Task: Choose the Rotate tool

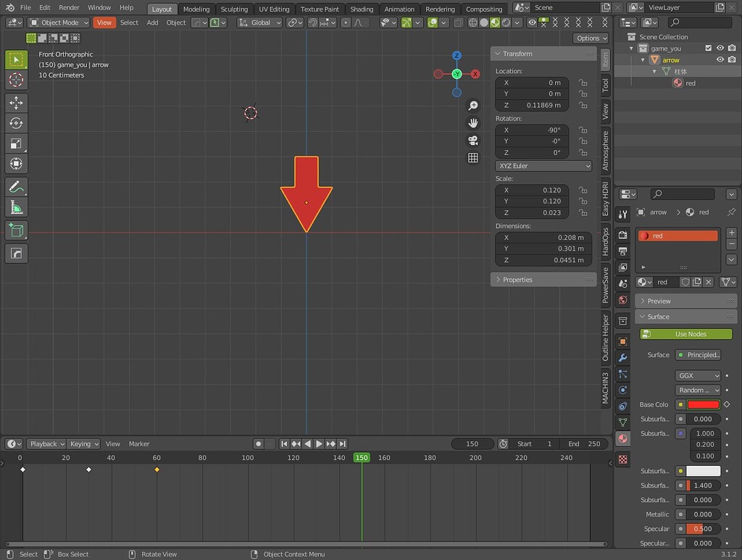Action: click(x=16, y=123)
